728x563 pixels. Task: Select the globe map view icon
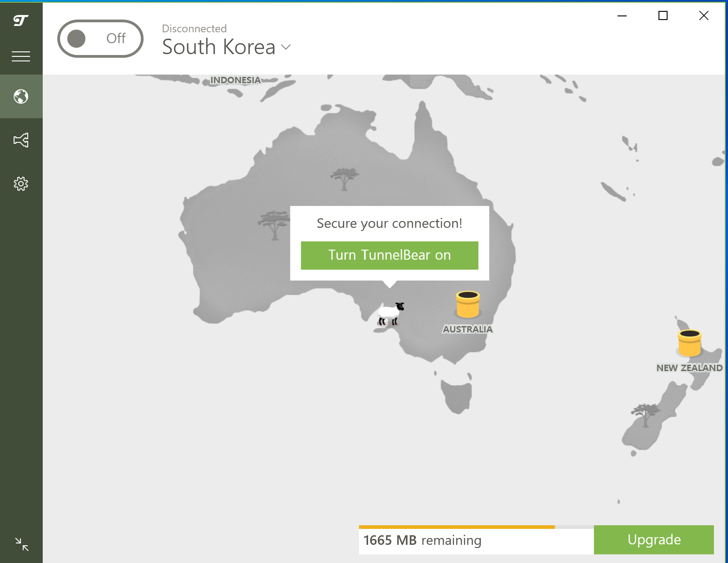pos(21,96)
